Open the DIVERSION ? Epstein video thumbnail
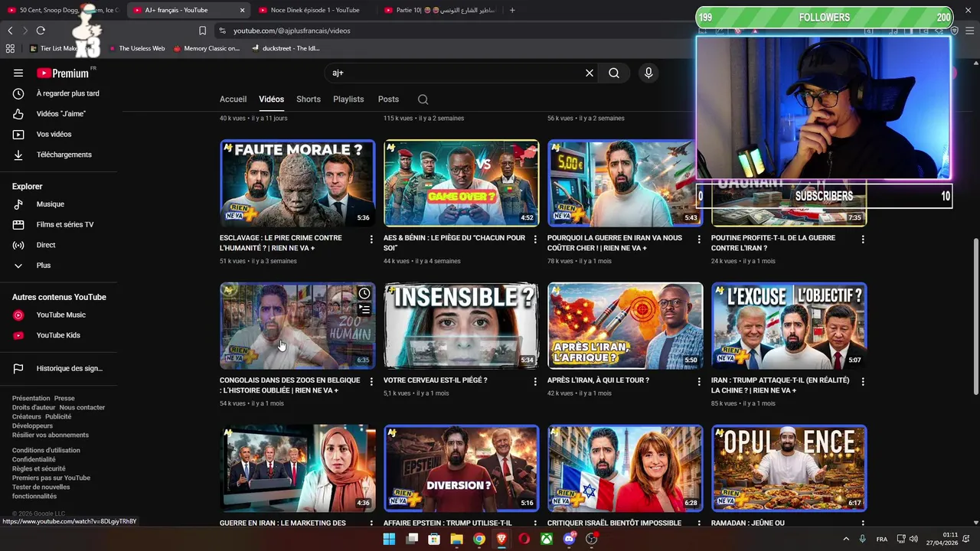The image size is (980, 551). 462,468
